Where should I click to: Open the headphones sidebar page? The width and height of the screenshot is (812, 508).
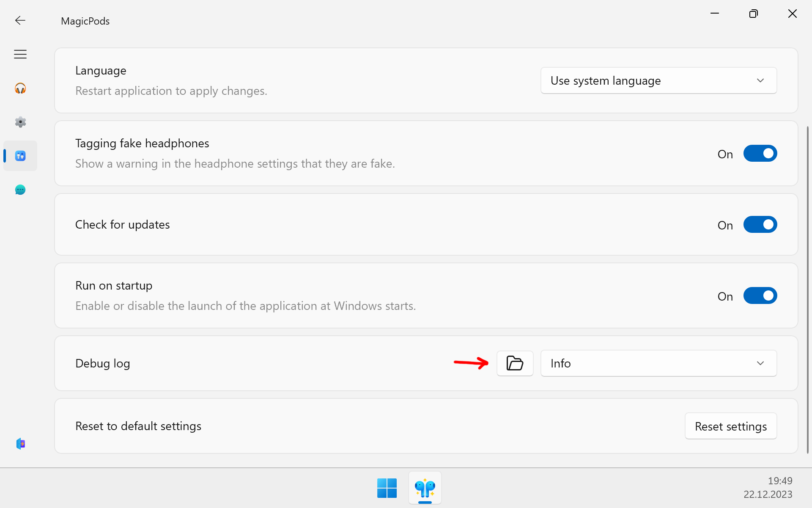20,88
